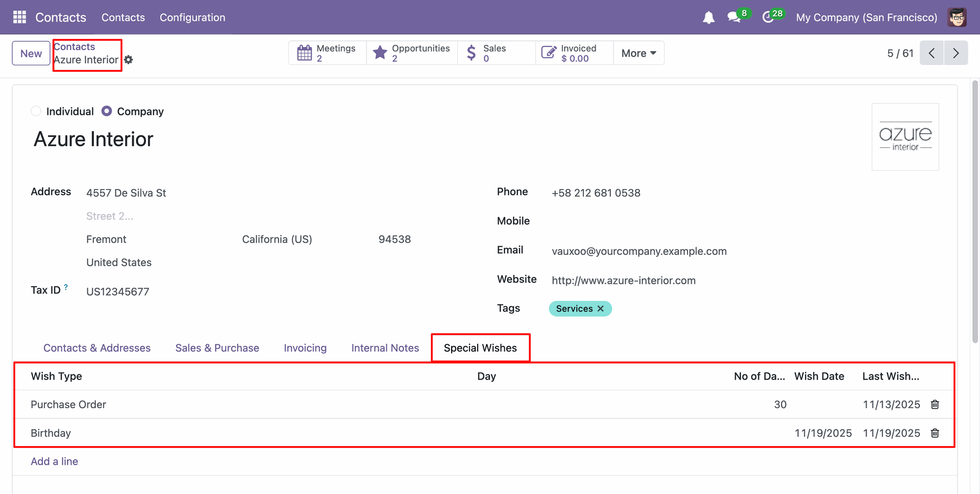Select the Individual radio button
The image size is (980, 494).
pyautogui.click(x=36, y=111)
